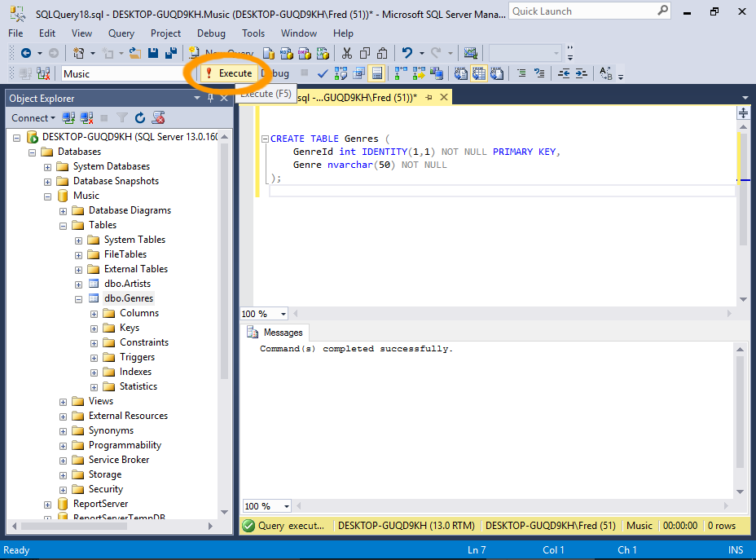This screenshot has width=756, height=560.
Task: Toggle results to grid mode
Action: point(477,73)
